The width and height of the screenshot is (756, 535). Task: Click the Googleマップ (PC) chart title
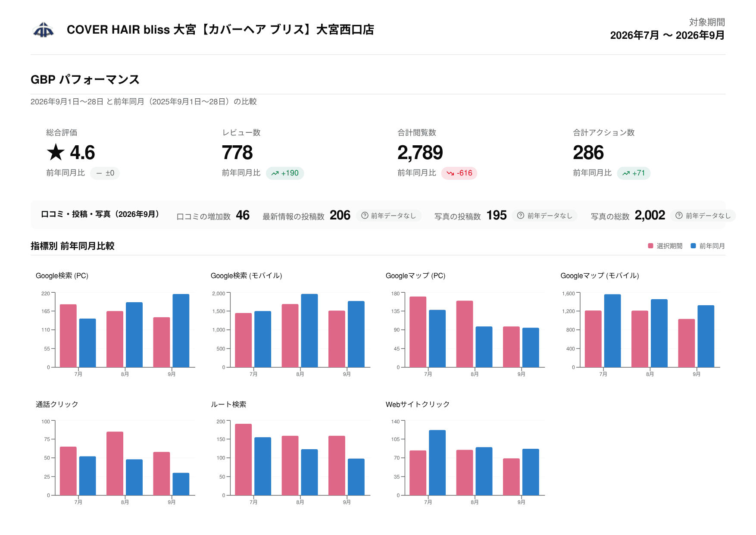(415, 276)
